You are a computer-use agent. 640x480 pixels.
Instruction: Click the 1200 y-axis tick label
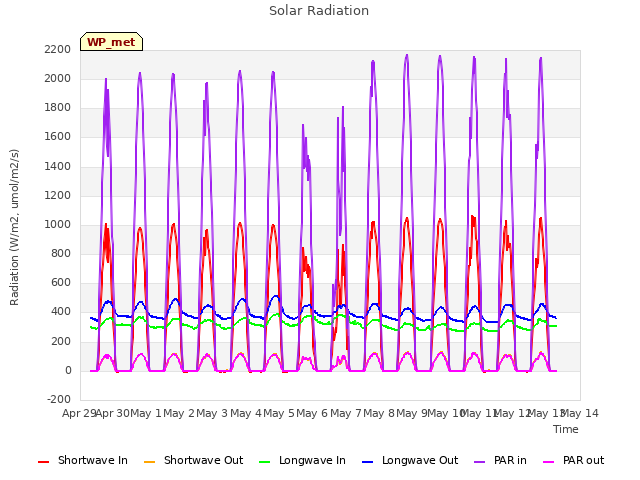[x=58, y=196]
